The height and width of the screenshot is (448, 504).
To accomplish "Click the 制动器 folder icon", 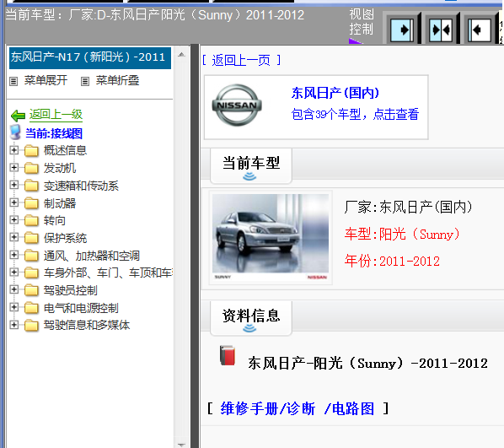I will coord(31,203).
